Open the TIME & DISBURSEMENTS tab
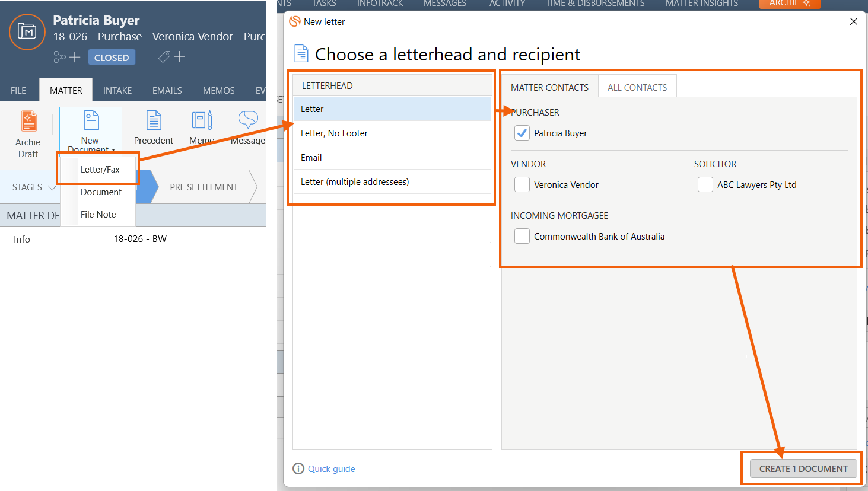 (595, 4)
